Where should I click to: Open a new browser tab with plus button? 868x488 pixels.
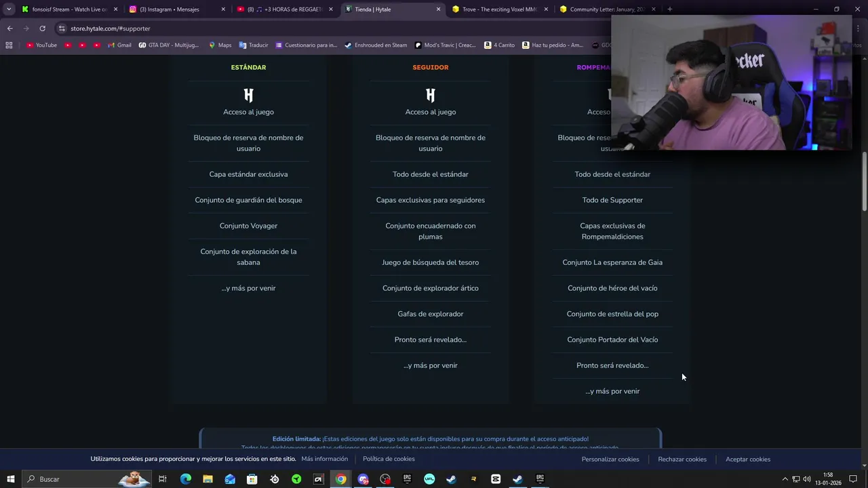pos(669,9)
